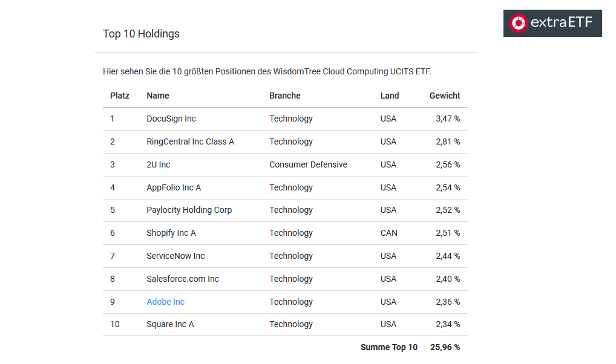
Task: Select RingCentral Inc Class A entry
Action: click(x=190, y=141)
